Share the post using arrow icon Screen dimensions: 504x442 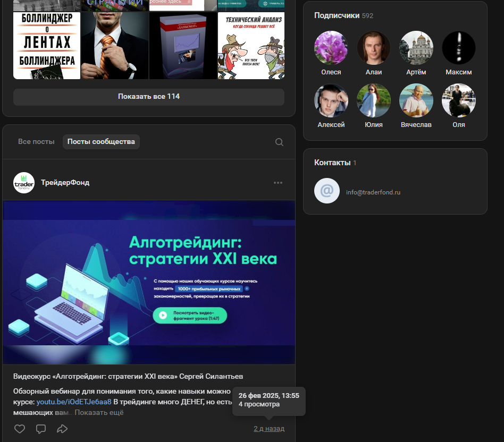[62, 429]
